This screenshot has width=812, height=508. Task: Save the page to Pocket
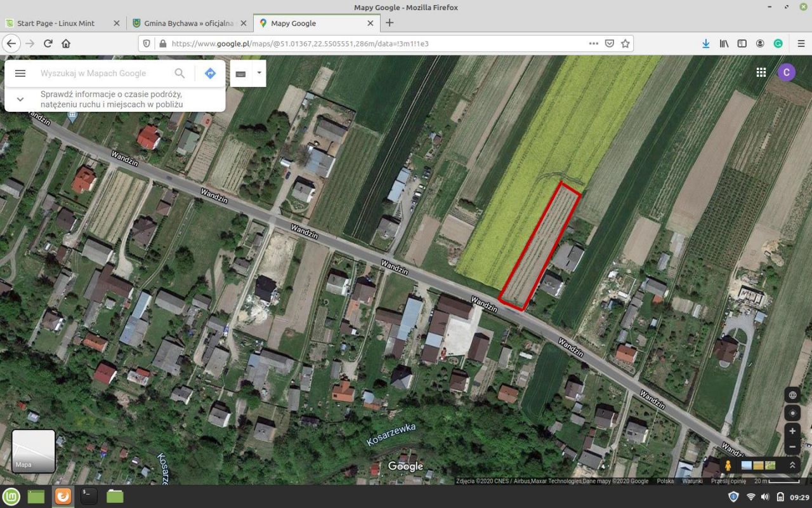(x=610, y=43)
